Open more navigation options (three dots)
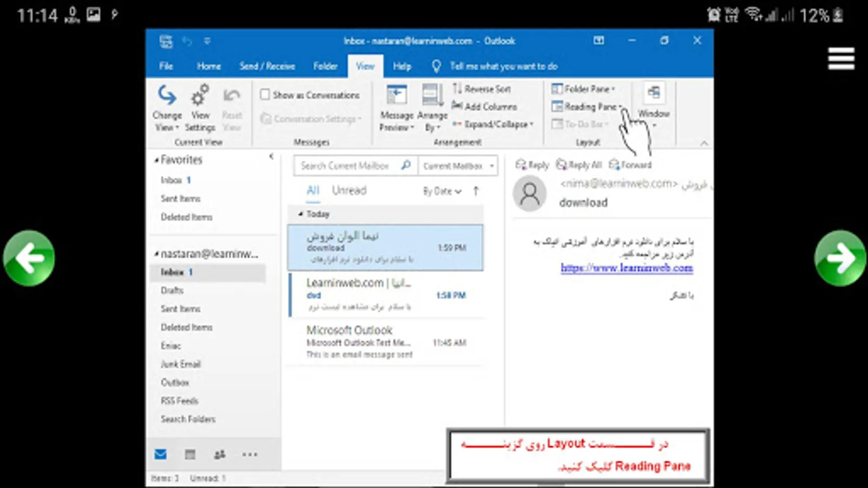Viewport: 868px width, 488px height. coord(250,454)
